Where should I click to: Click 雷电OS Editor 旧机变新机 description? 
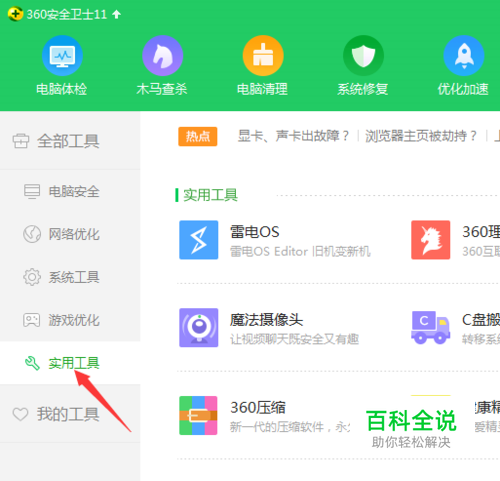pos(300,251)
